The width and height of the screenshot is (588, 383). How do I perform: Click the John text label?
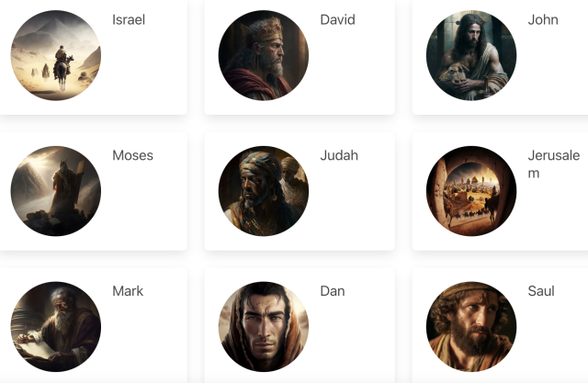(543, 20)
